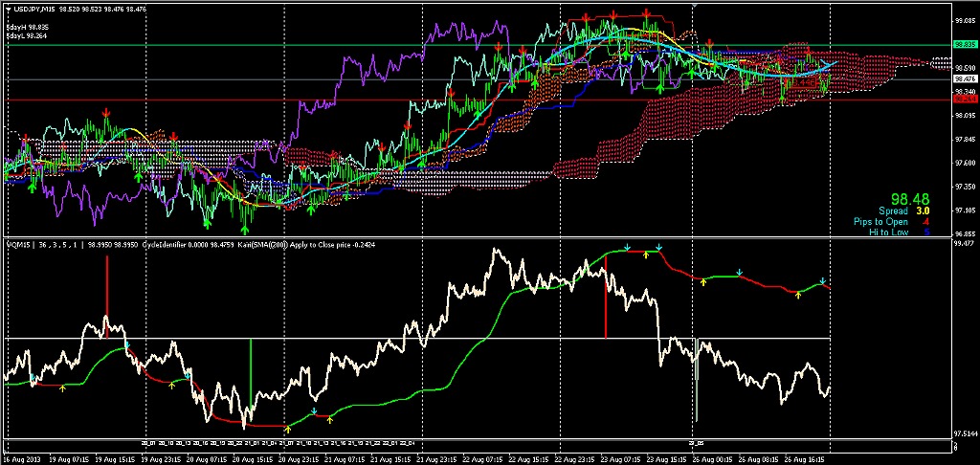Click the 20 Aug 07:15 time label
Image resolution: width=980 pixels, height=465 pixels.
point(205,460)
